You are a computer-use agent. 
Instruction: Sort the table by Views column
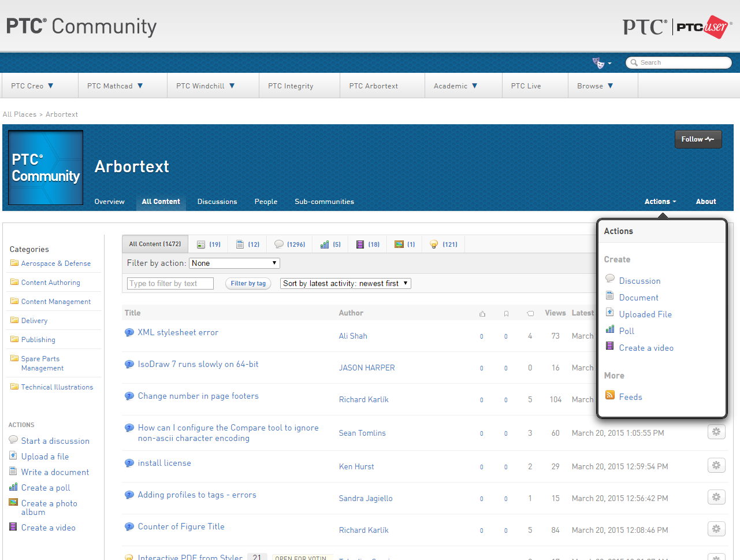[x=555, y=313]
